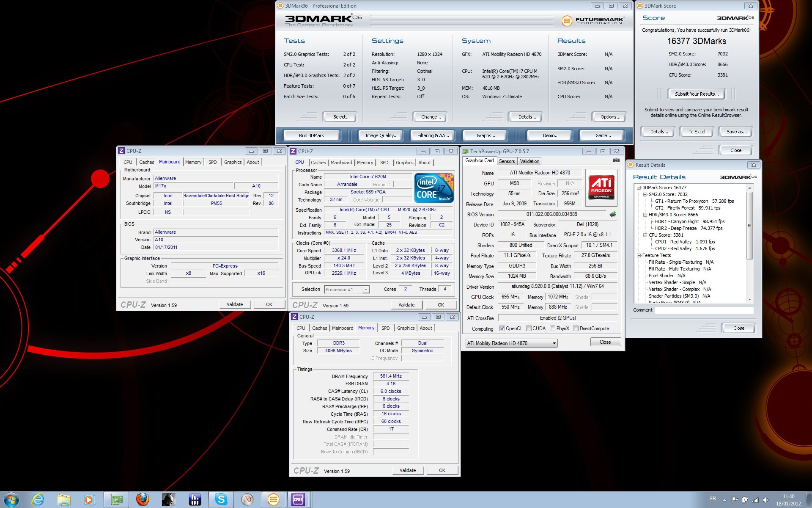Click the power battery tray icon
The image size is (812, 508).
click(x=745, y=500)
